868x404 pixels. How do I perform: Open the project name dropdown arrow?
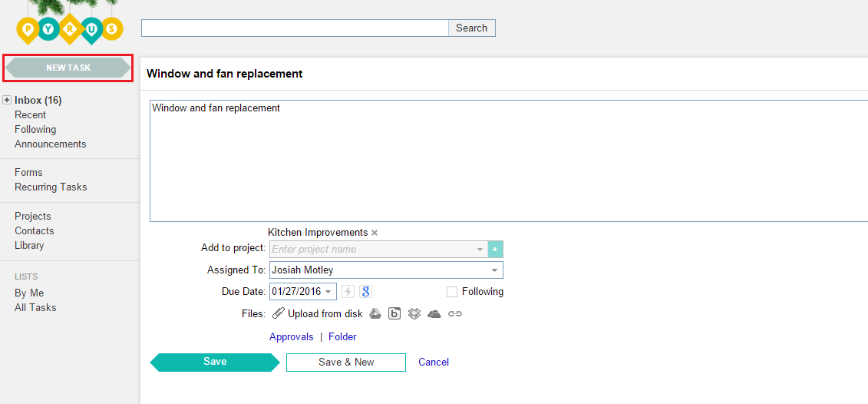[x=480, y=250]
